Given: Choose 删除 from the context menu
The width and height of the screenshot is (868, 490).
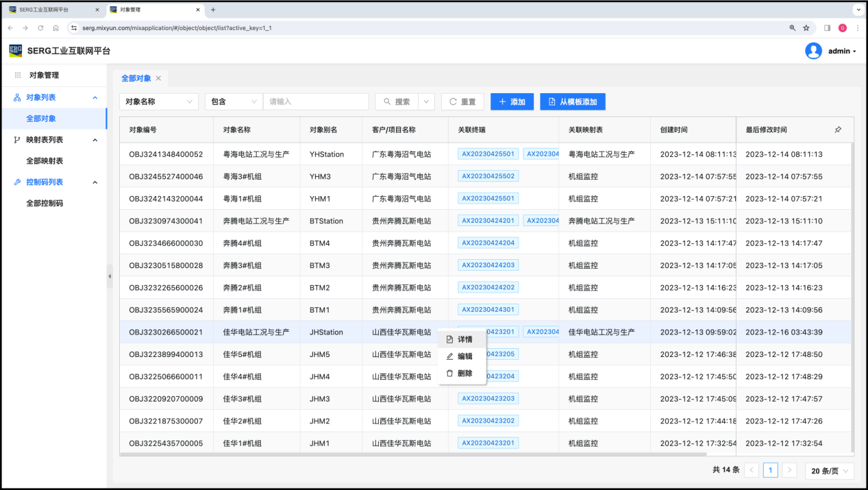Looking at the screenshot, I should [464, 373].
